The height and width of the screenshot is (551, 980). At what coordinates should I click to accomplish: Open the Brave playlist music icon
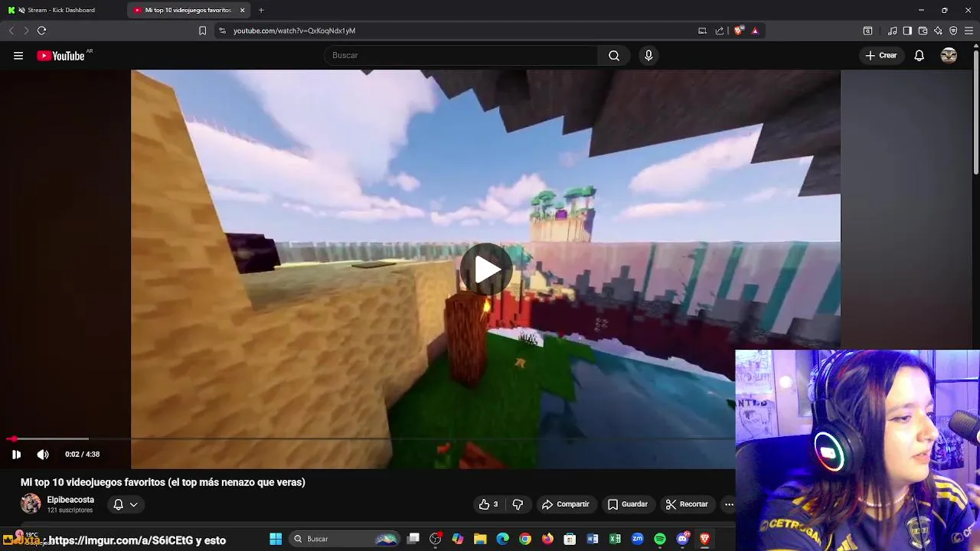pyautogui.click(x=893, y=31)
